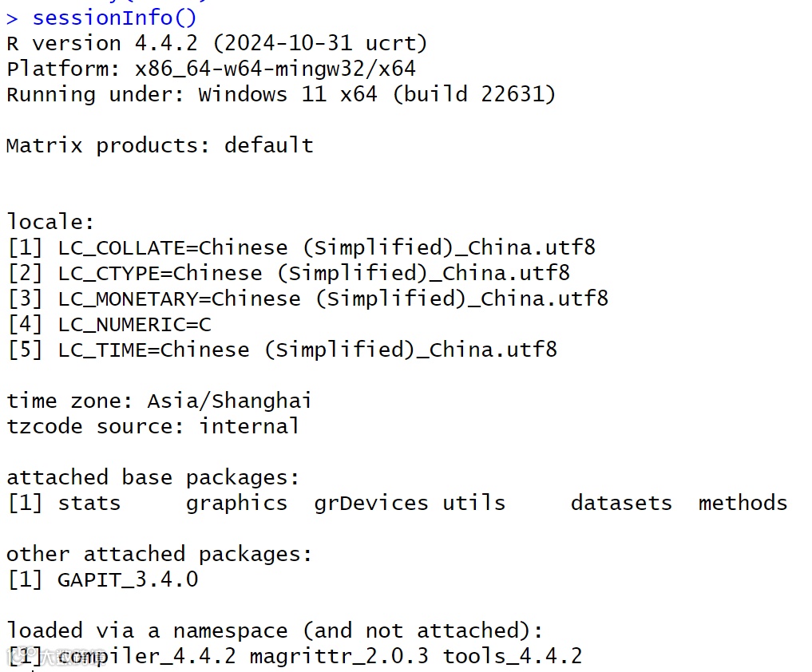Click the Matrix products: default line
Image resolution: width=812 pixels, height=672 pixels.
coord(160,145)
